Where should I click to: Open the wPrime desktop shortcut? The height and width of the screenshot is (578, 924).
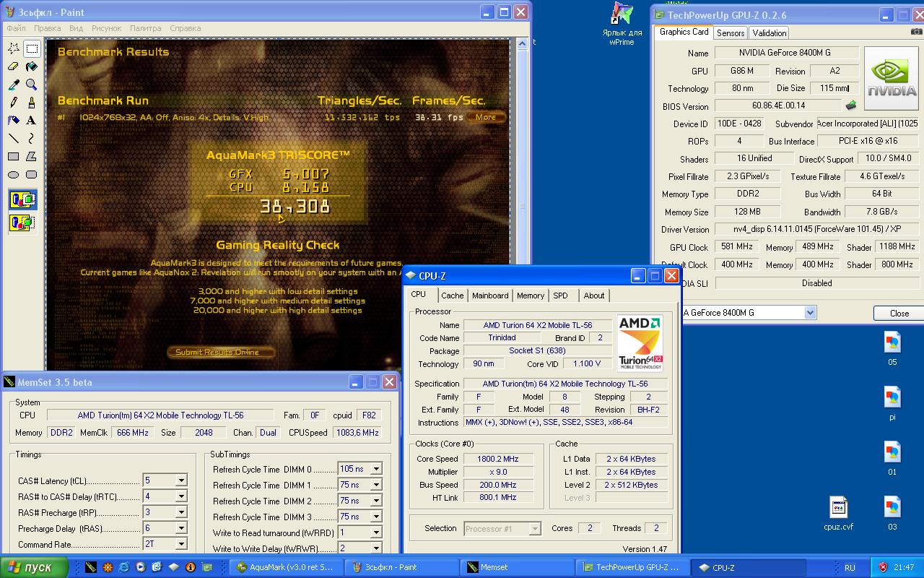[622, 25]
